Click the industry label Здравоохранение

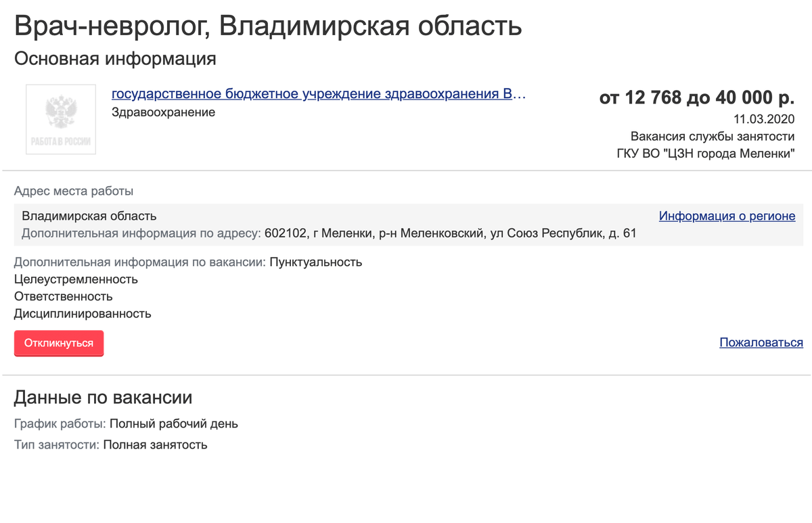click(x=162, y=112)
